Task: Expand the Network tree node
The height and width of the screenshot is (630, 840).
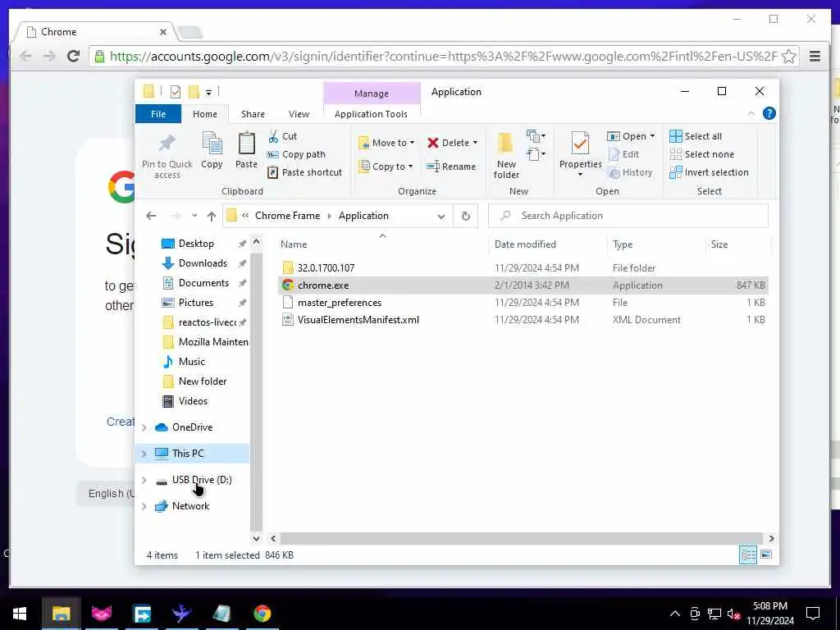Action: pos(144,506)
